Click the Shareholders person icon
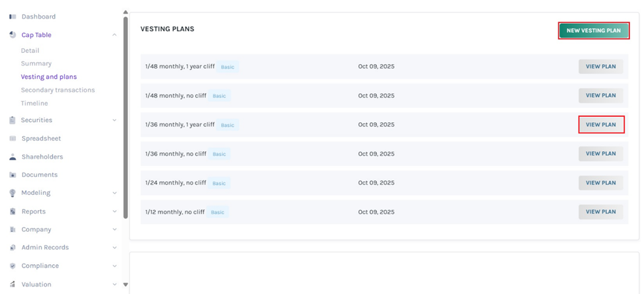This screenshot has height=294, width=644. point(13,157)
